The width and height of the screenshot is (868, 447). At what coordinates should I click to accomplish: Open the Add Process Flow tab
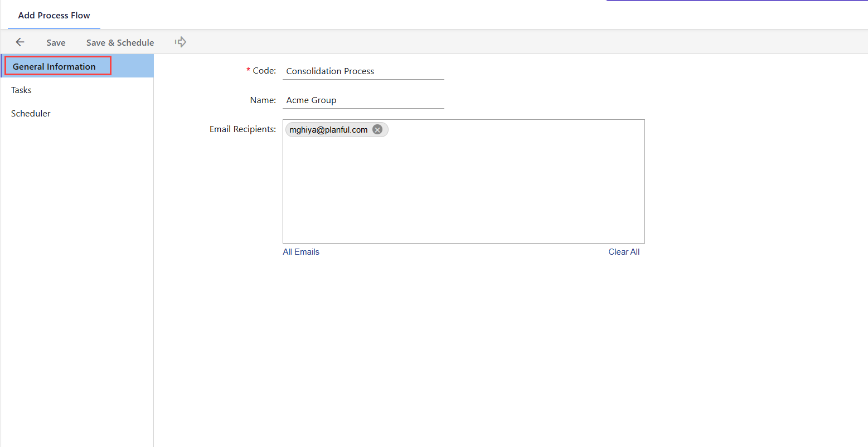coord(54,15)
